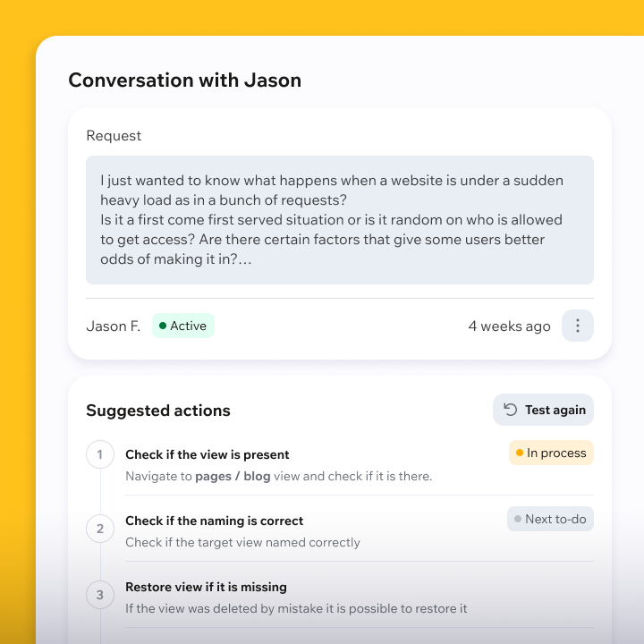Select step 2 number circle

click(x=100, y=529)
